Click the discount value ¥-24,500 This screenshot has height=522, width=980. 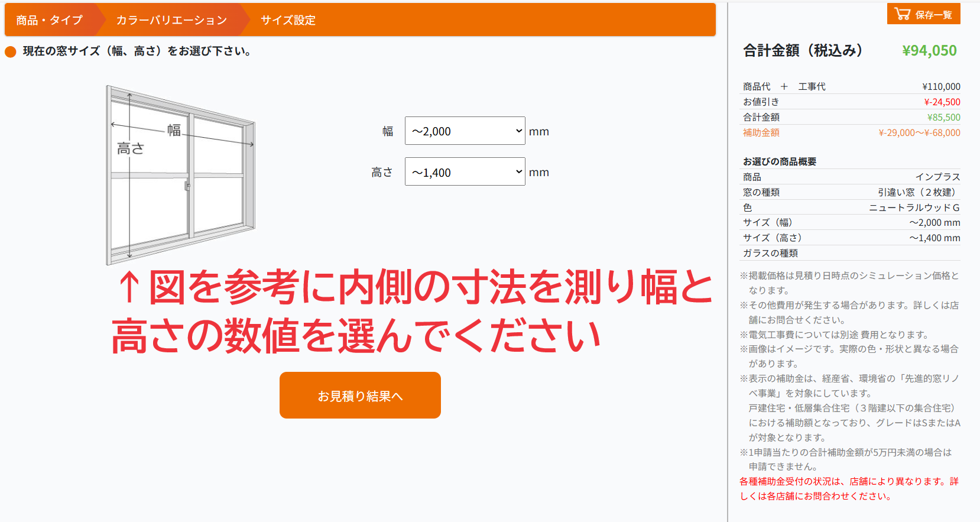pos(942,102)
